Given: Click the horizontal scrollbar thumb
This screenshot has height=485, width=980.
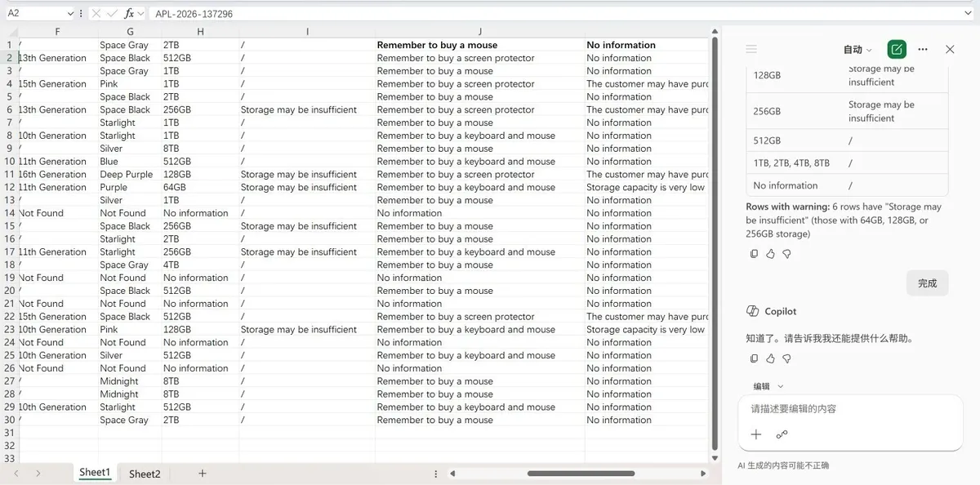Looking at the screenshot, I should coord(581,474).
